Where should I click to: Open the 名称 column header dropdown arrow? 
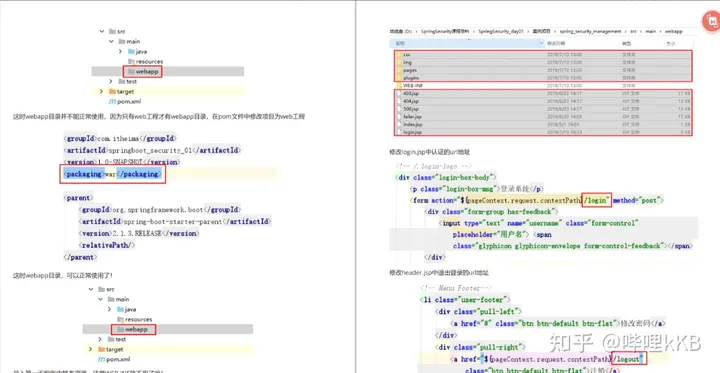click(x=541, y=43)
